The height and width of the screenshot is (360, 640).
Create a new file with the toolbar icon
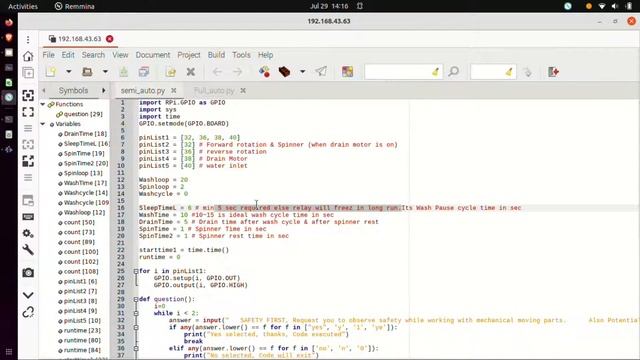point(51,72)
